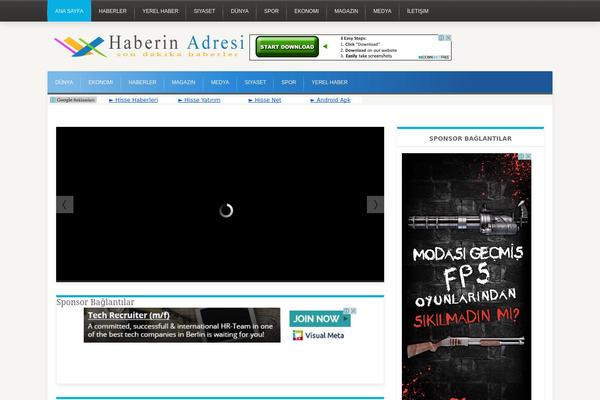Viewport: 600px width, 400px height.
Task: Go to next slide with right arrow
Action: pos(375,204)
